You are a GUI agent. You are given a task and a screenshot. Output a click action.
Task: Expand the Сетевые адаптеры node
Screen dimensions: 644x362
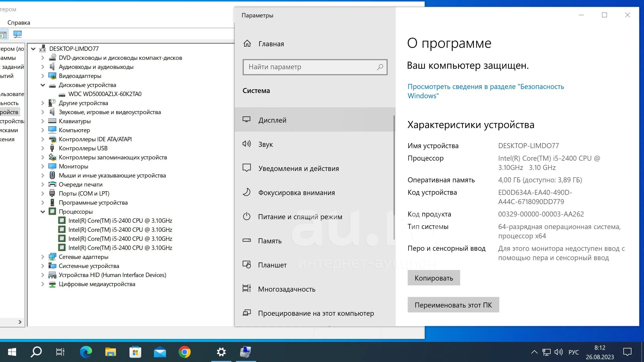pyautogui.click(x=43, y=257)
